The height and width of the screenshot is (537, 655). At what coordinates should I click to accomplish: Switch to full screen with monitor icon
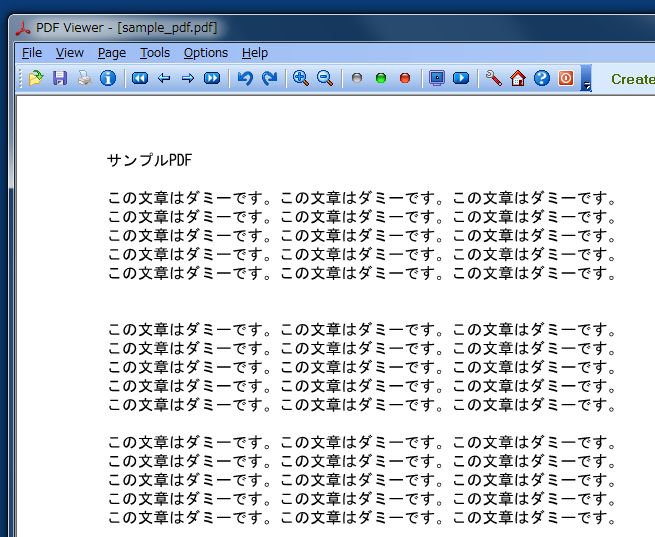pos(437,78)
